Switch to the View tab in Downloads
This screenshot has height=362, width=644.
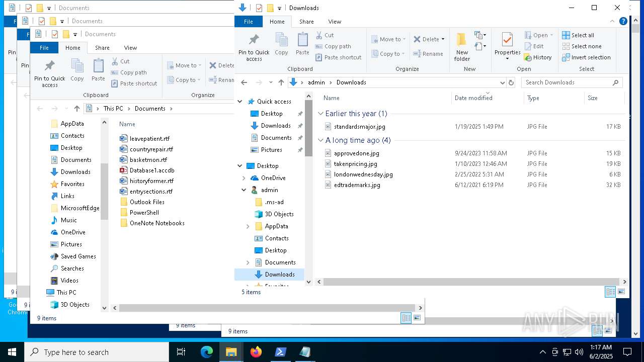click(335, 22)
